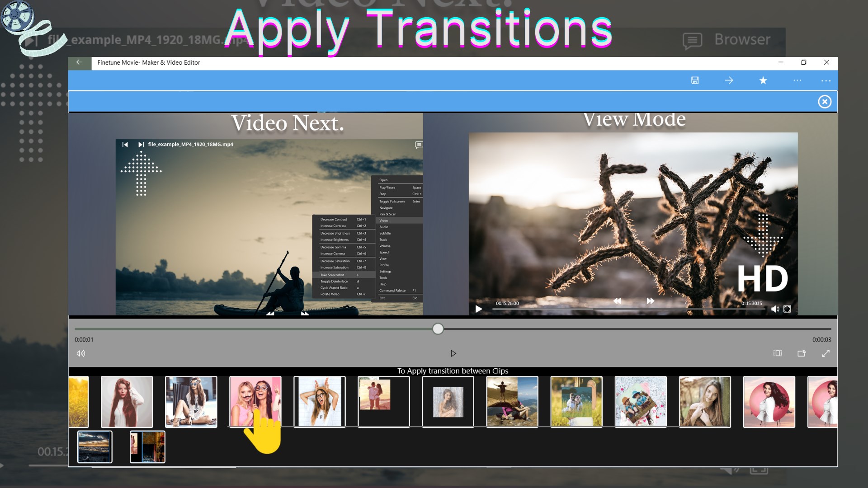Select the couple in pink heart frame thumbnail

pos(640,402)
